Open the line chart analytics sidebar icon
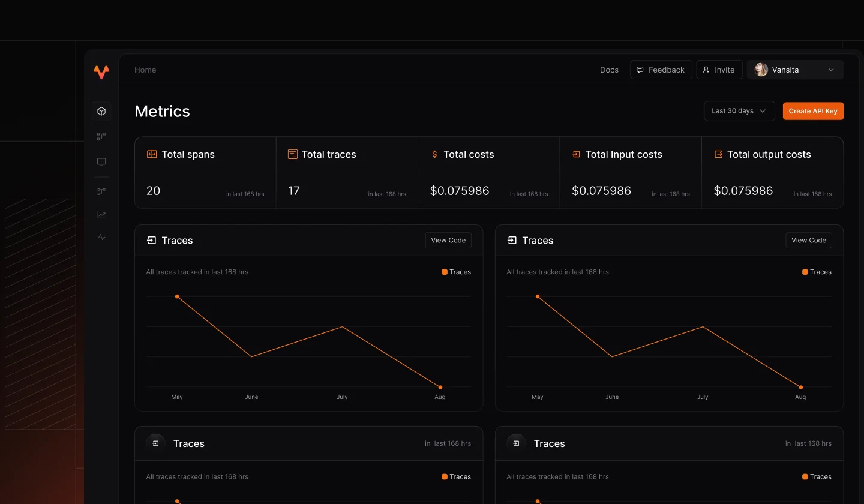The height and width of the screenshot is (504, 864). 101,214
